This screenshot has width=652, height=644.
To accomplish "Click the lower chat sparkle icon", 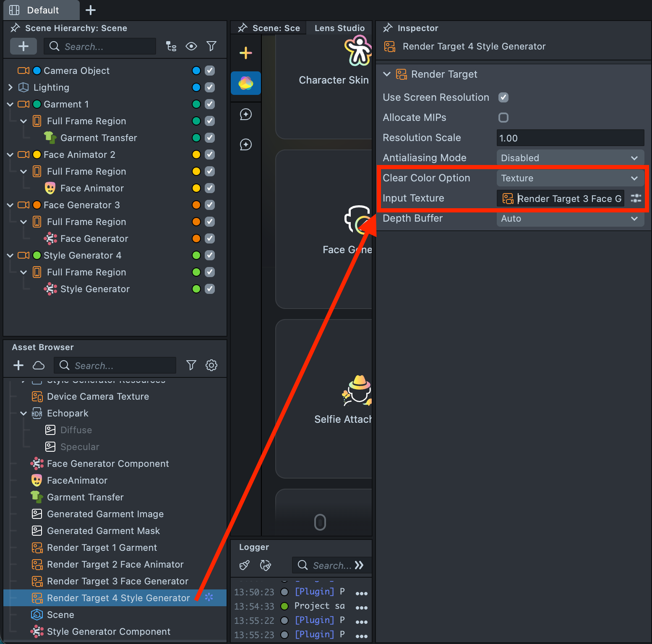I will pyautogui.click(x=246, y=144).
